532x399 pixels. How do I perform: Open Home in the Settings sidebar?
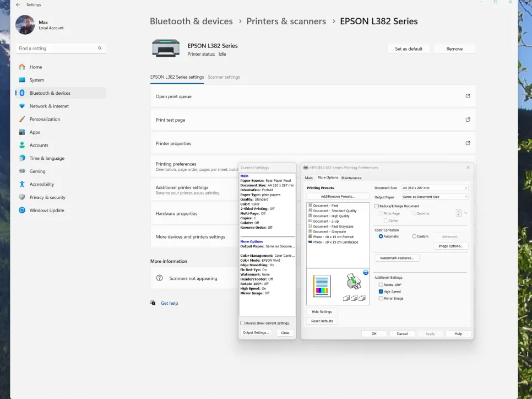pos(61,67)
